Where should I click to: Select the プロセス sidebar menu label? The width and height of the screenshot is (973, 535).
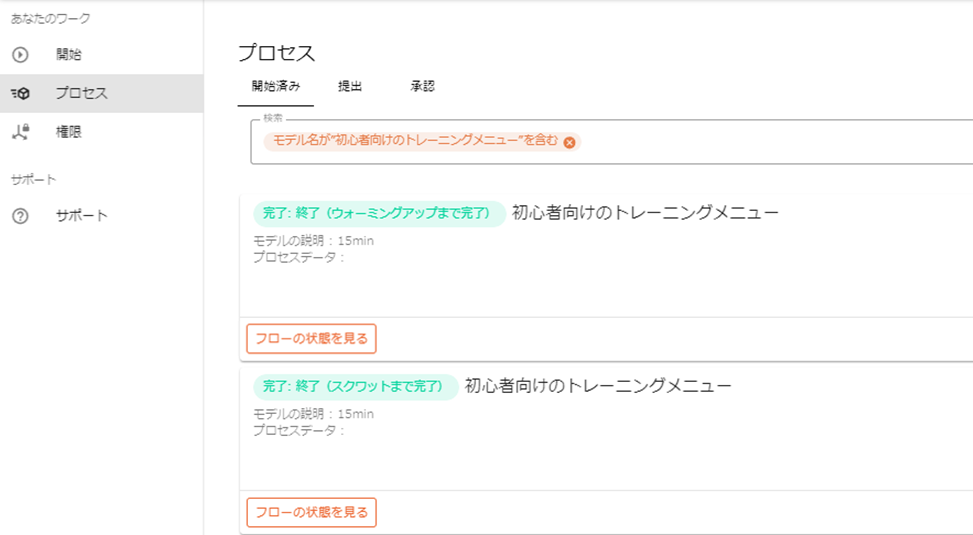coord(82,93)
